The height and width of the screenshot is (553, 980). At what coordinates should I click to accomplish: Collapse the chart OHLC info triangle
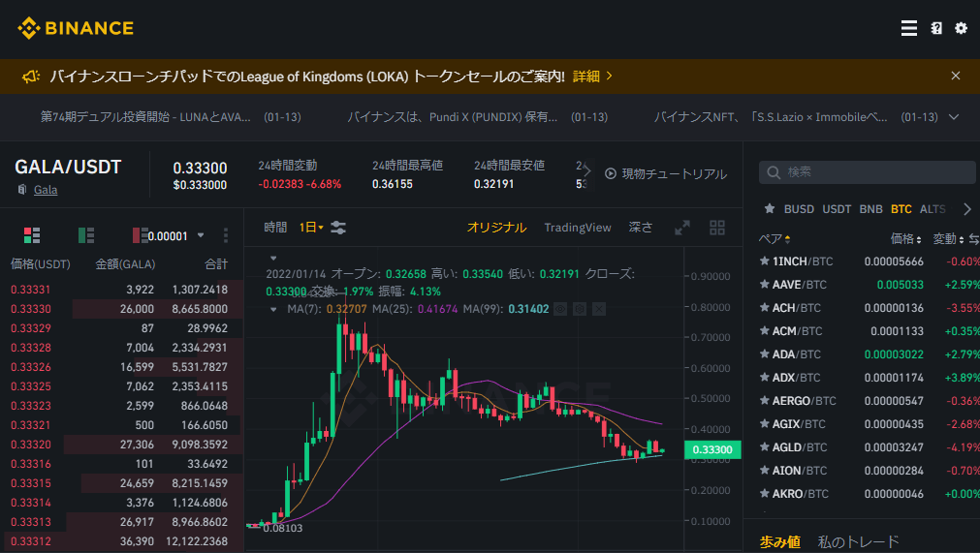[x=273, y=258]
